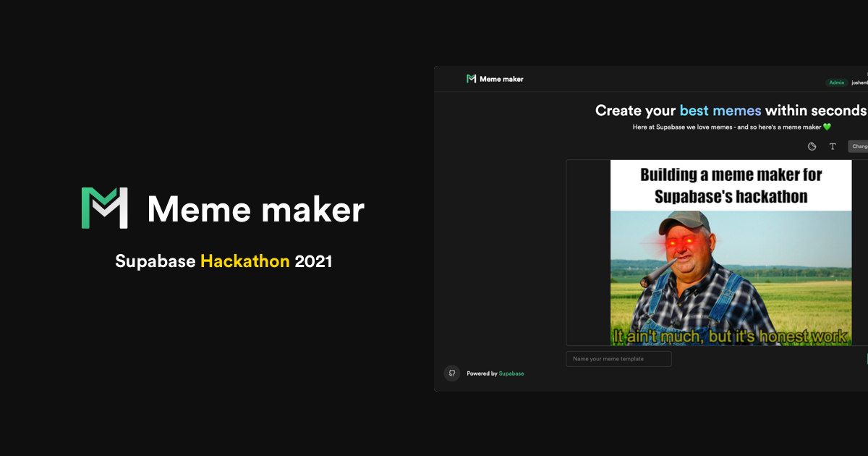This screenshot has width=868, height=456.
Task: Click the "Create your best memes" heading
Action: point(731,111)
